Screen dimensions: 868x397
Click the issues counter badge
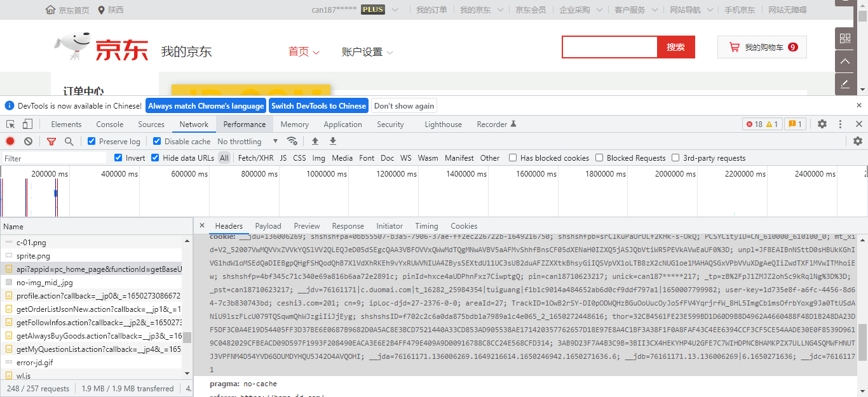[794, 124]
